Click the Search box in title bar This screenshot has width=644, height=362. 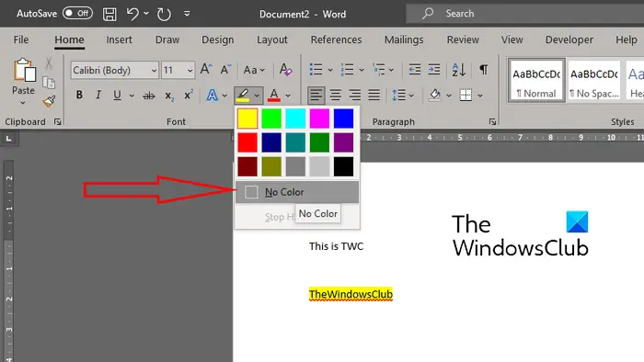pyautogui.click(x=525, y=14)
